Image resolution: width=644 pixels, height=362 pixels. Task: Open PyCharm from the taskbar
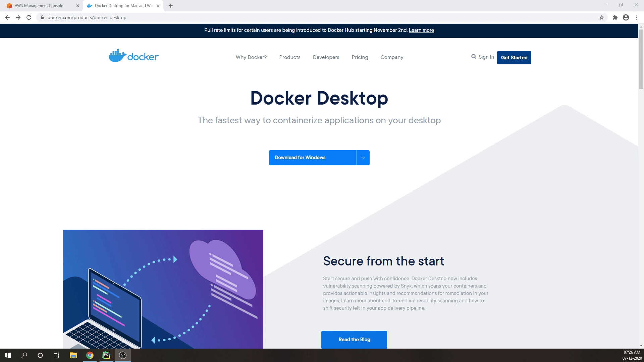point(106,355)
